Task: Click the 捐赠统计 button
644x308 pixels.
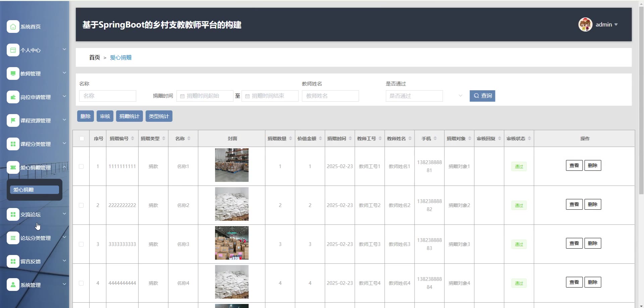Action: click(129, 116)
